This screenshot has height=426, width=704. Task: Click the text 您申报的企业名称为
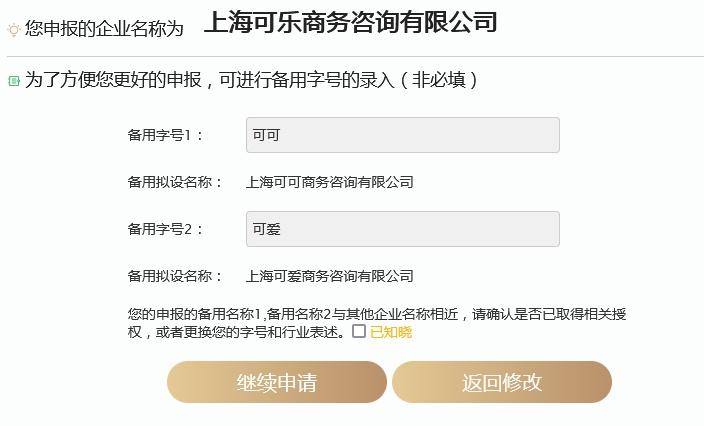tap(104, 30)
